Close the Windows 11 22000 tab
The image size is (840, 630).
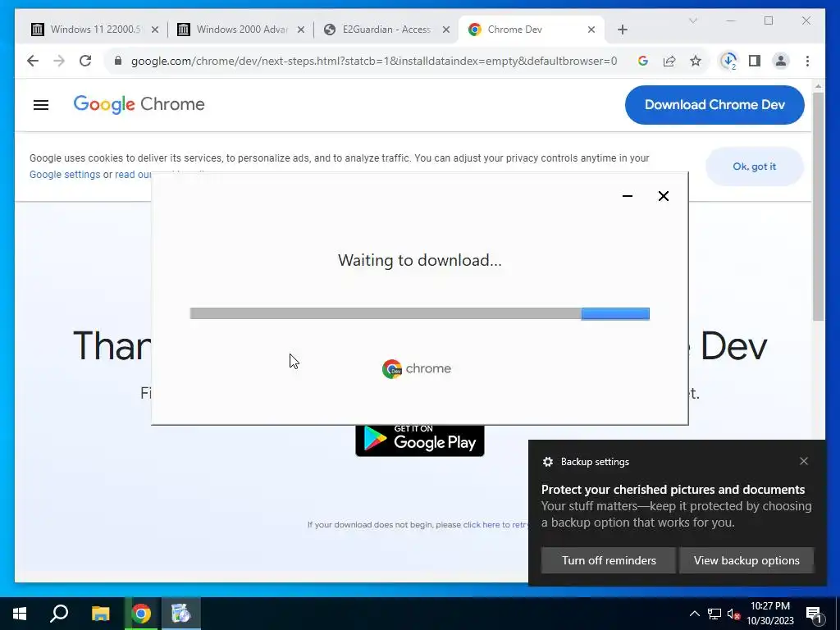155,30
